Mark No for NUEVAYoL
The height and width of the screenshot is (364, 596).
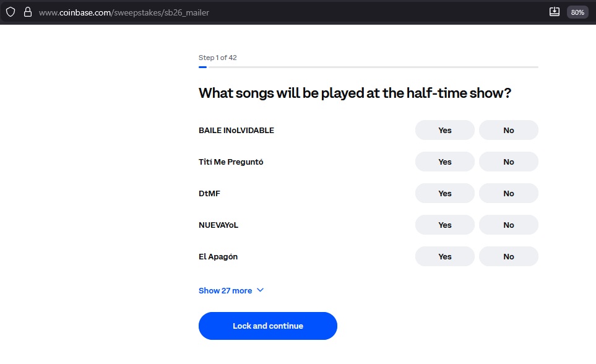[508, 225]
